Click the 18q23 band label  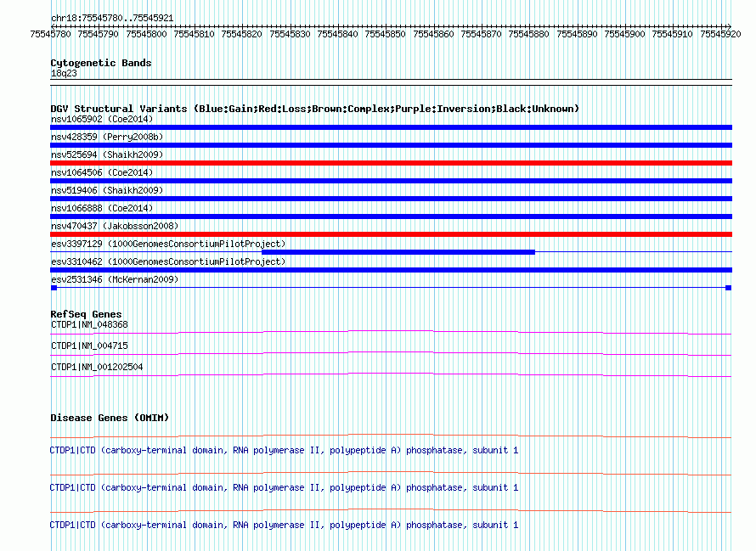(x=64, y=73)
